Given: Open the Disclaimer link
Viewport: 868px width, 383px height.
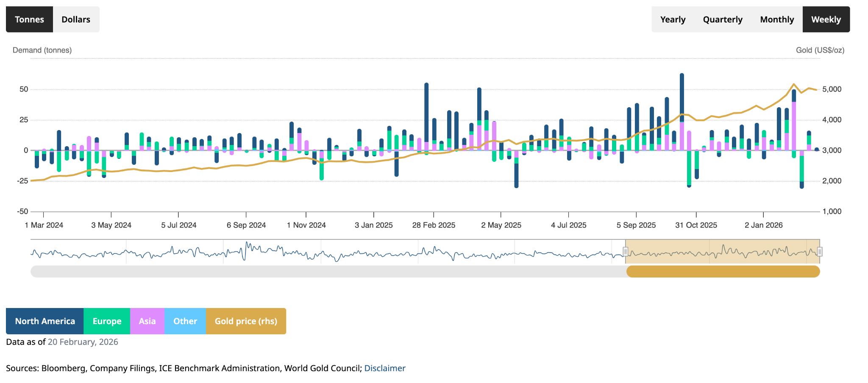Looking at the screenshot, I should tap(385, 368).
